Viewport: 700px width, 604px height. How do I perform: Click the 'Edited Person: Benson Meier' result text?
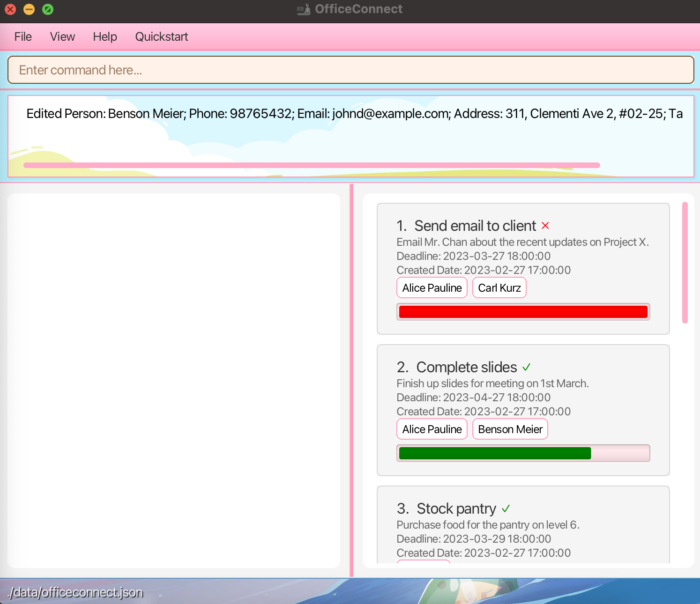[x=354, y=113]
